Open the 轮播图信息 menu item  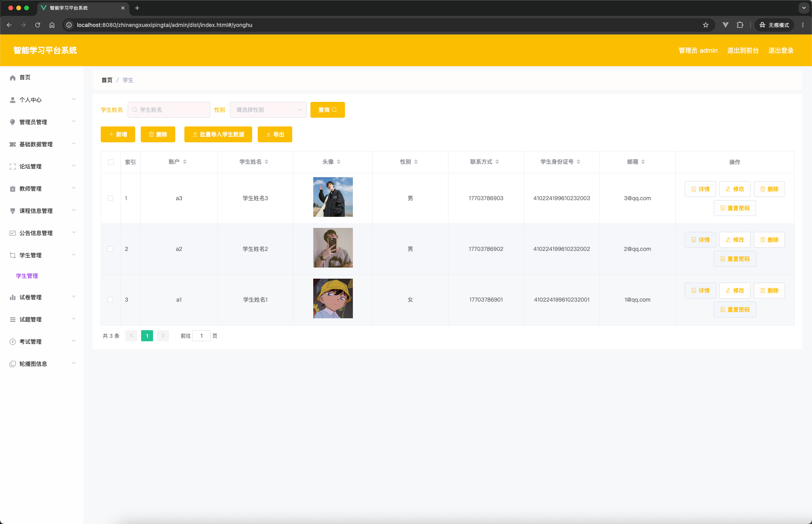[42, 364]
